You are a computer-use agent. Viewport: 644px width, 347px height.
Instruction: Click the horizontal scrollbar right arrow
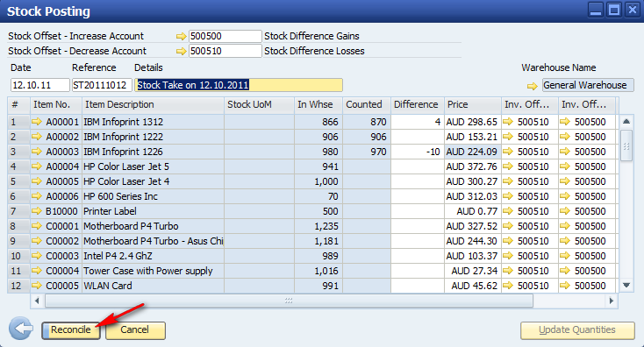(612, 301)
